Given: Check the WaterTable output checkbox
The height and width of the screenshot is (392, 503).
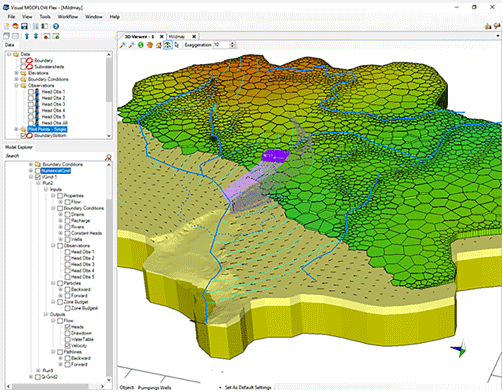Looking at the screenshot, I should [x=68, y=340].
